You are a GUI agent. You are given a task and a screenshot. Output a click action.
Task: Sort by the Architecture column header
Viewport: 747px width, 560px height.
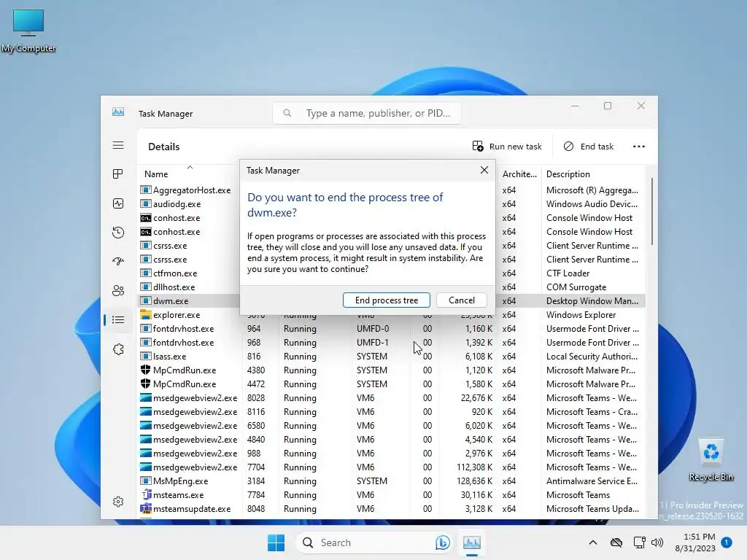(x=519, y=174)
